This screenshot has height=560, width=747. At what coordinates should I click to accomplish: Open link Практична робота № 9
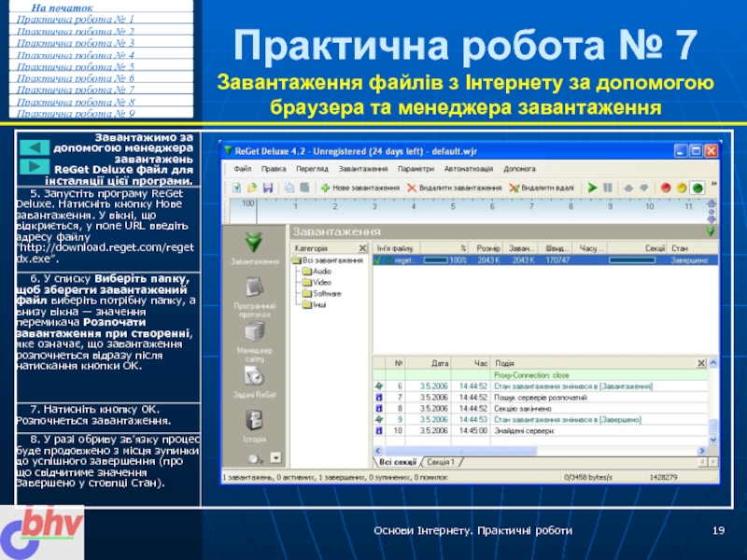(x=76, y=113)
